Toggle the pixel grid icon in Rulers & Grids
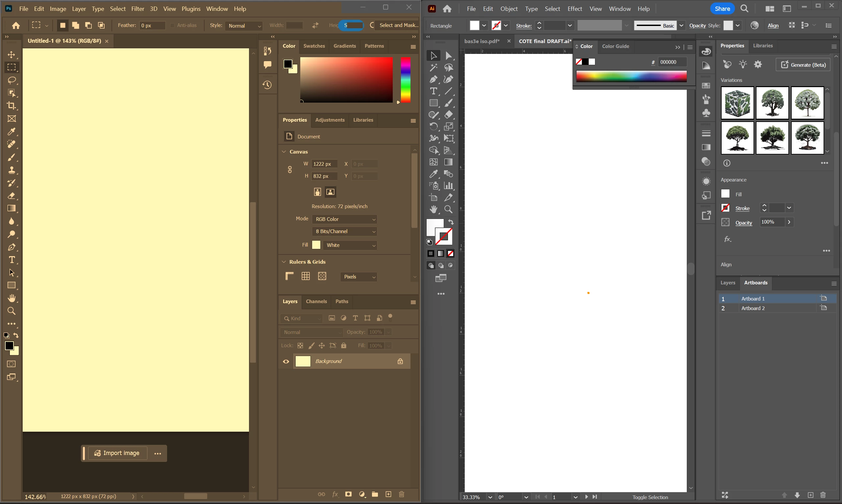Image resolution: width=842 pixels, height=504 pixels. (x=322, y=276)
